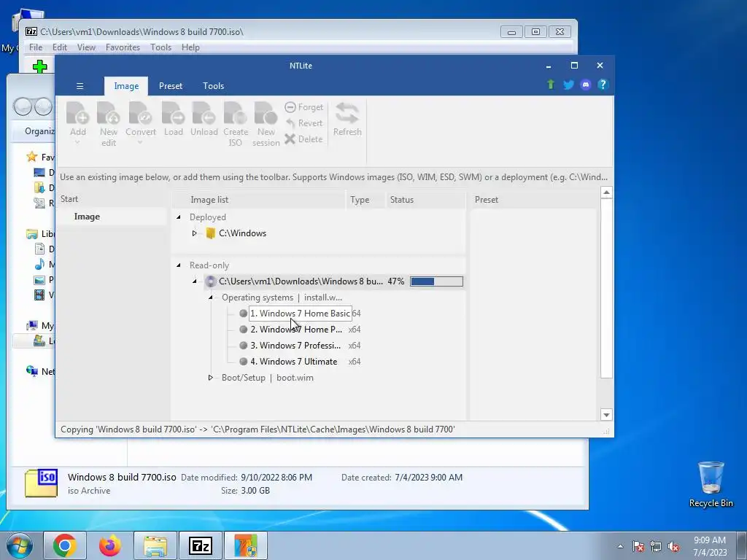Select Windows 7 Home Basic edition

pos(300,314)
